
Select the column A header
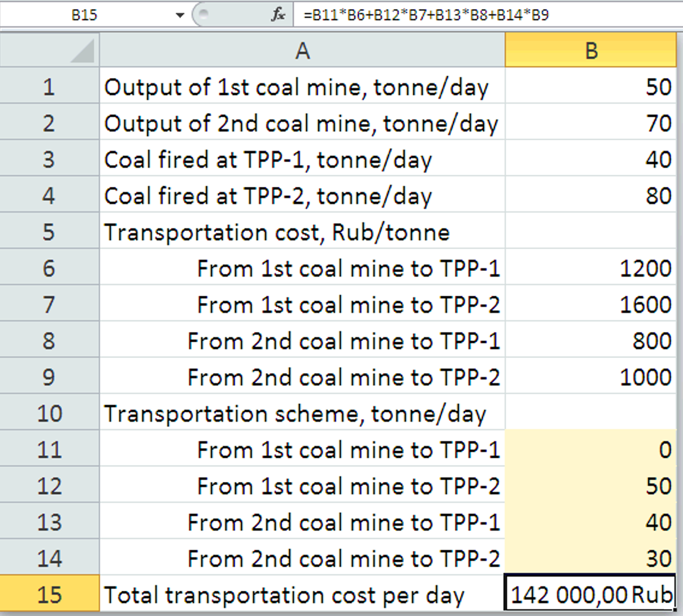pos(302,50)
